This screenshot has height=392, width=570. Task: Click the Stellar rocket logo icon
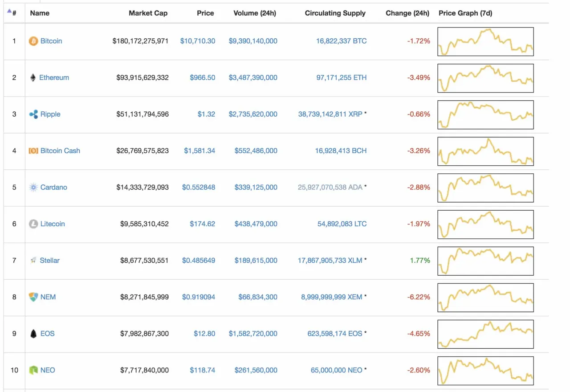(33, 260)
